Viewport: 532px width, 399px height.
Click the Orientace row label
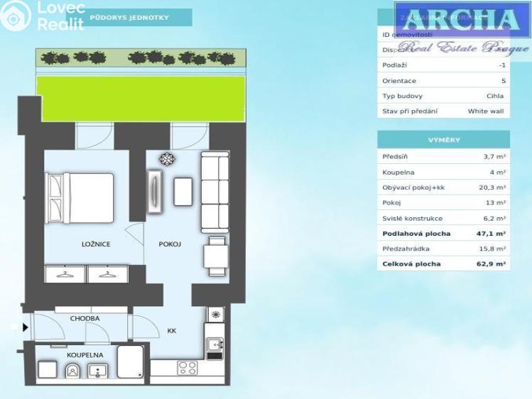[399, 81]
